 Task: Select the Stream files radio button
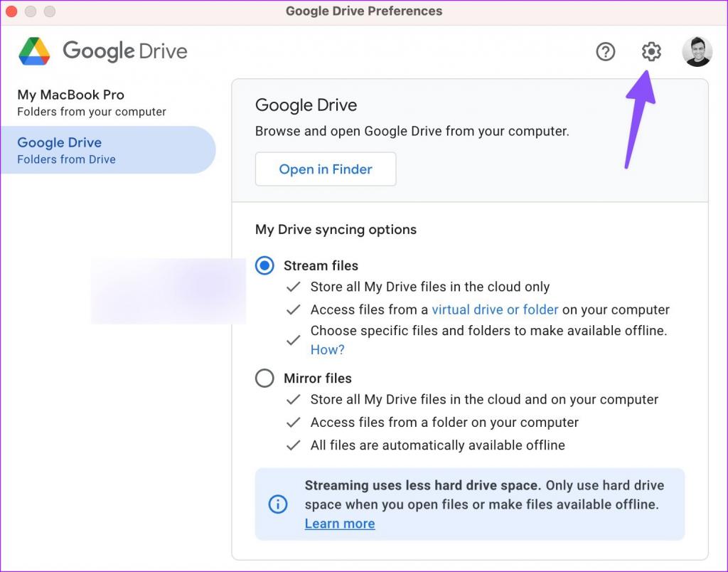(x=264, y=266)
